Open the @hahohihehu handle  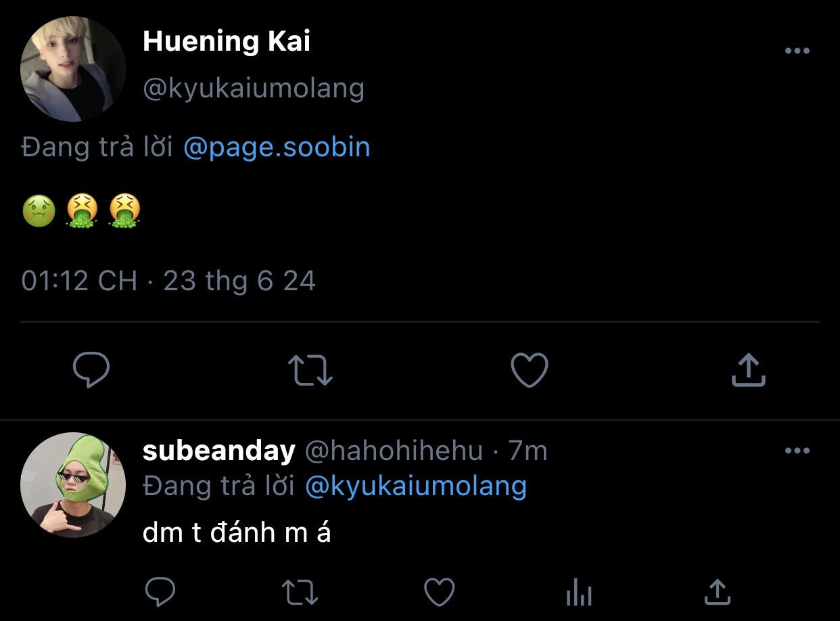[x=394, y=451]
